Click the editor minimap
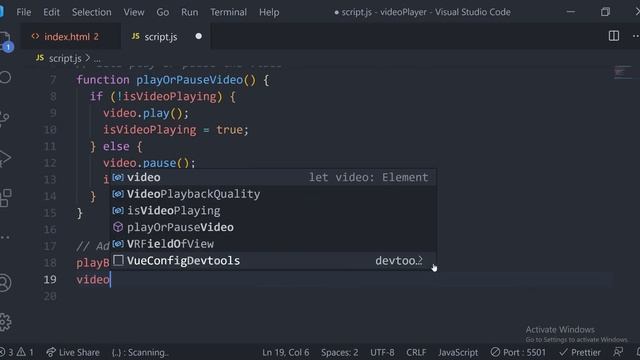Image resolution: width=640 pixels, height=360 pixels. coord(623,73)
